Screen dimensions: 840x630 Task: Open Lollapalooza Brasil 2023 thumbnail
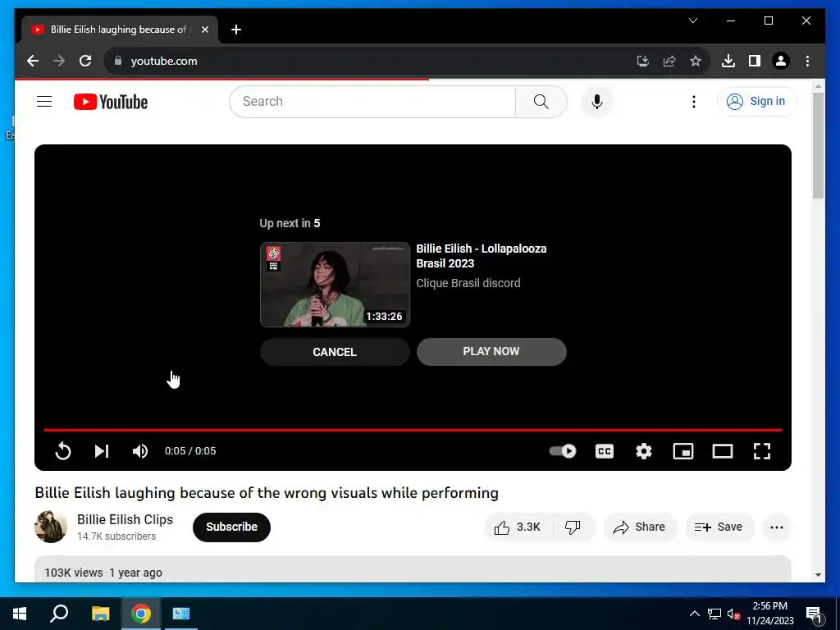point(335,285)
